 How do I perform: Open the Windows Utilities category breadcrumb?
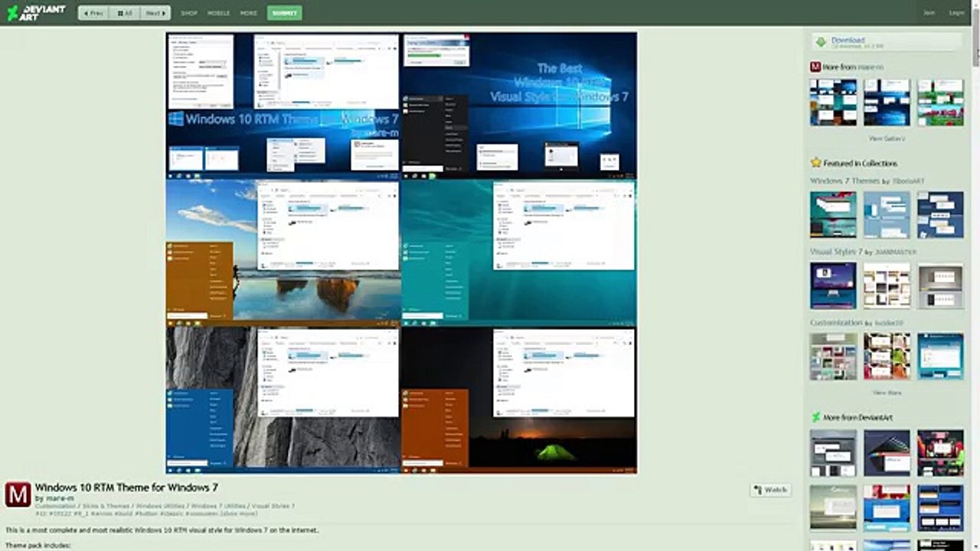161,506
